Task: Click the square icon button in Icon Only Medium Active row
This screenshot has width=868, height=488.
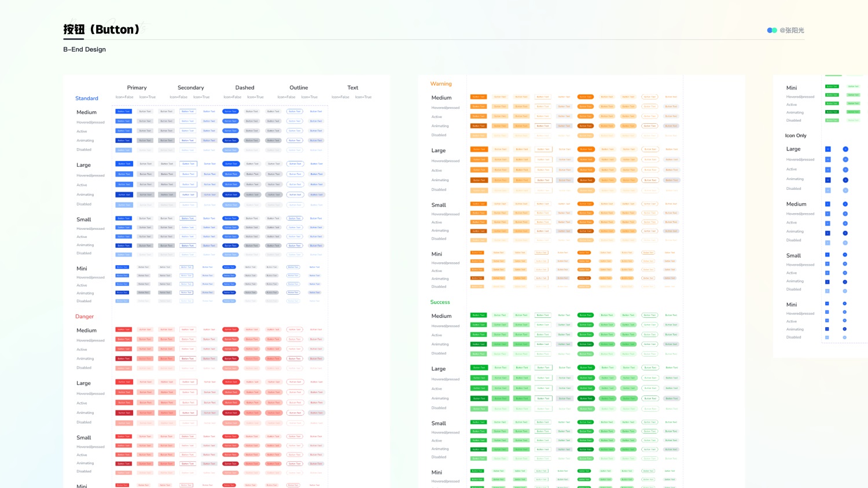Action: [827, 223]
